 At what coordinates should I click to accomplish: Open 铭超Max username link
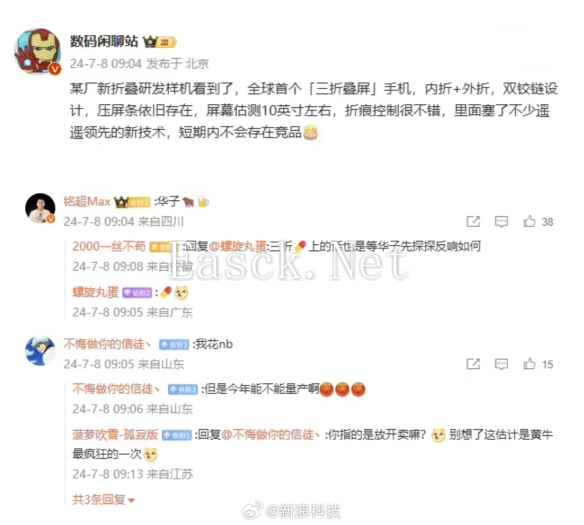(x=87, y=201)
